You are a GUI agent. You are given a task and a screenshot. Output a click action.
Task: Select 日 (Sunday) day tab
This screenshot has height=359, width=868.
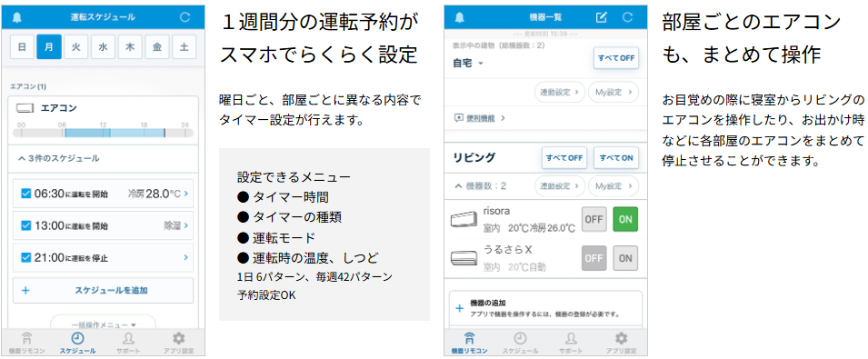tap(22, 47)
